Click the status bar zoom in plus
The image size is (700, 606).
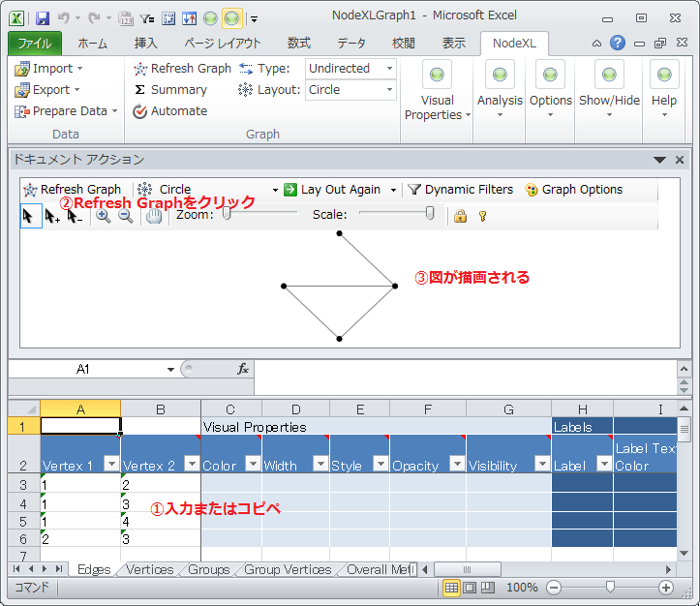pyautogui.click(x=665, y=588)
